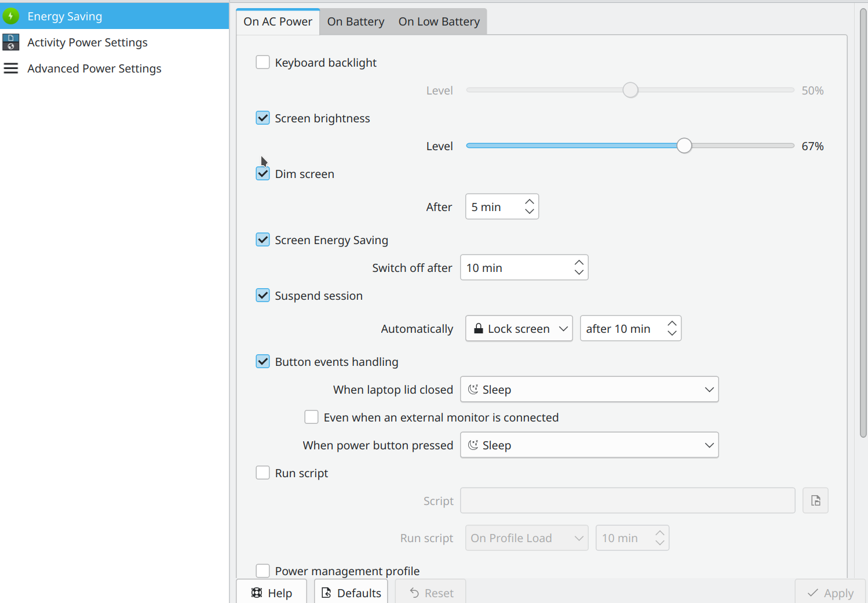Enable the Keyboard backlight checkbox
Viewport: 868px width, 603px height.
[x=262, y=62]
